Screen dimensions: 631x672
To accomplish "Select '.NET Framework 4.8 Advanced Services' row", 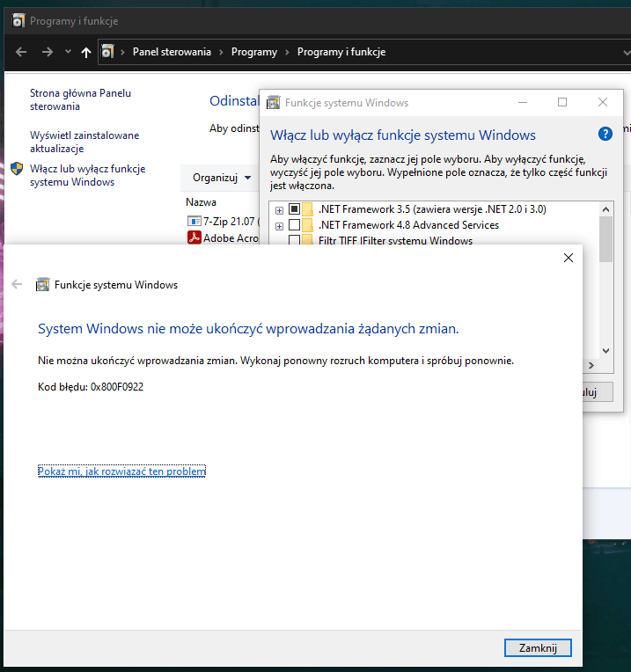I will tap(408, 225).
